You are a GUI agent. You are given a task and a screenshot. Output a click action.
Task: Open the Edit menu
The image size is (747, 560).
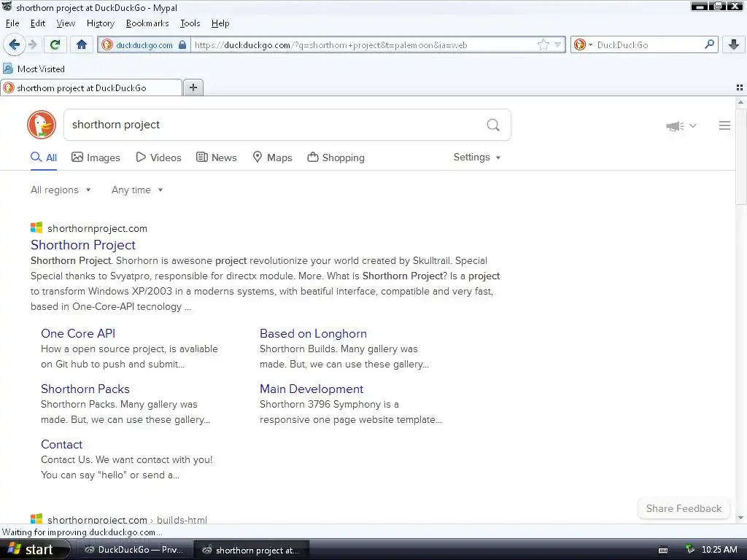(x=38, y=23)
